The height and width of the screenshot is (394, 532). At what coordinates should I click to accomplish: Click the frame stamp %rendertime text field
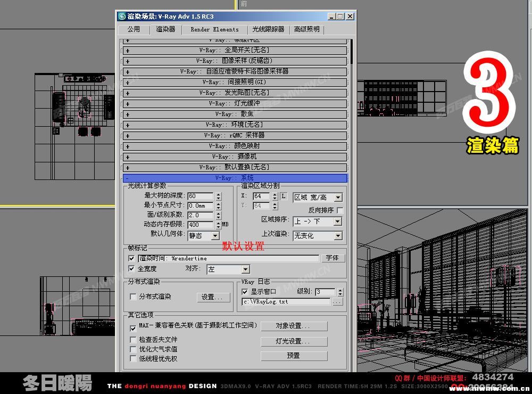coord(228,258)
